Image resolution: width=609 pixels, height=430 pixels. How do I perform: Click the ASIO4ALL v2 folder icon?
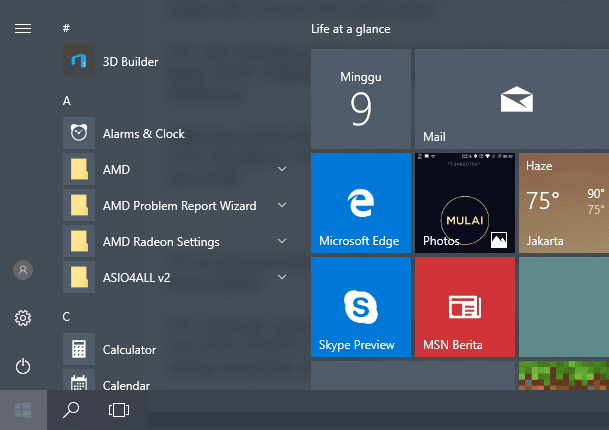pyautogui.click(x=79, y=277)
